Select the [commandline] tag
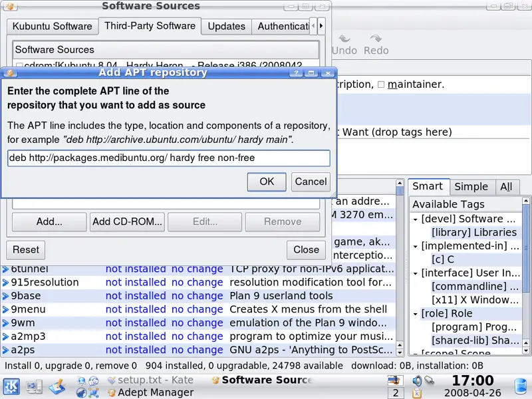 pos(475,287)
